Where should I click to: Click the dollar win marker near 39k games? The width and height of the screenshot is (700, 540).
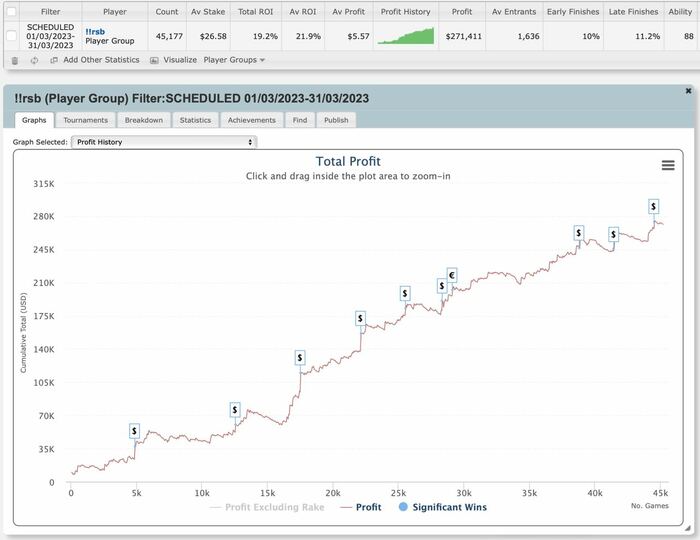[x=579, y=233]
